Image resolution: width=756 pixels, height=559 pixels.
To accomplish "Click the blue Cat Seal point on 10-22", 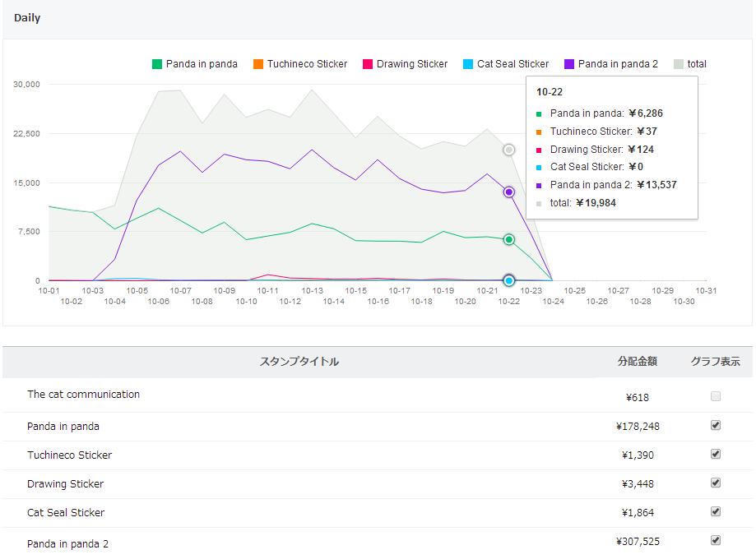I will 509,280.
